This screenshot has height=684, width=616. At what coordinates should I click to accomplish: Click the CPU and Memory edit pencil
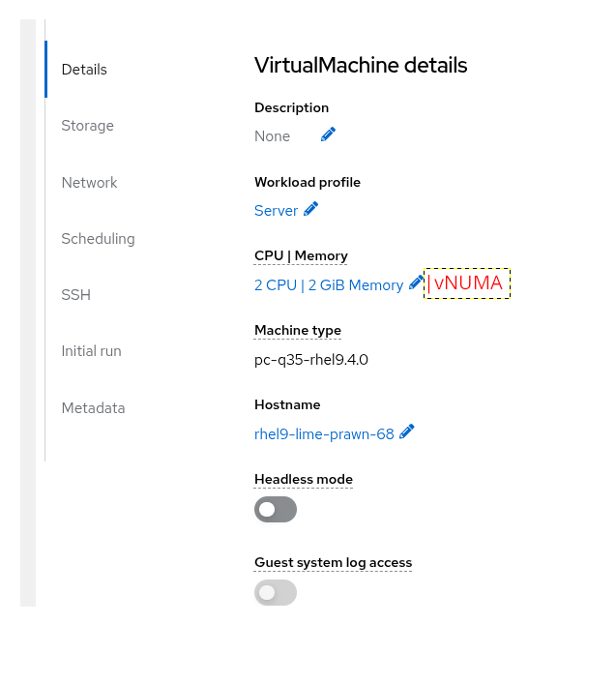point(416,283)
